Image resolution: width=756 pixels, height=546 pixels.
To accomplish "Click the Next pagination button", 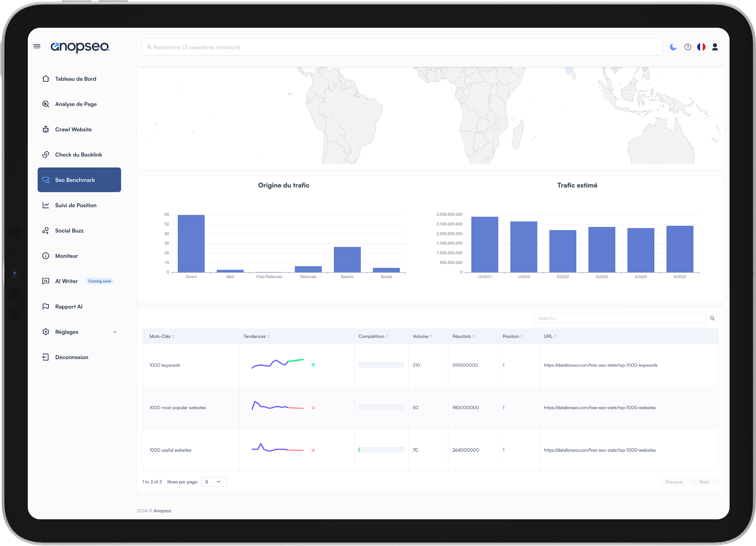I will 704,482.
